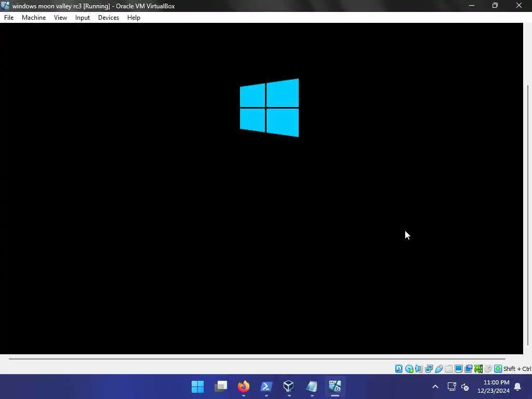The width and height of the screenshot is (532, 399).
Task: Click the shared folders status icon
Action: pos(448,368)
